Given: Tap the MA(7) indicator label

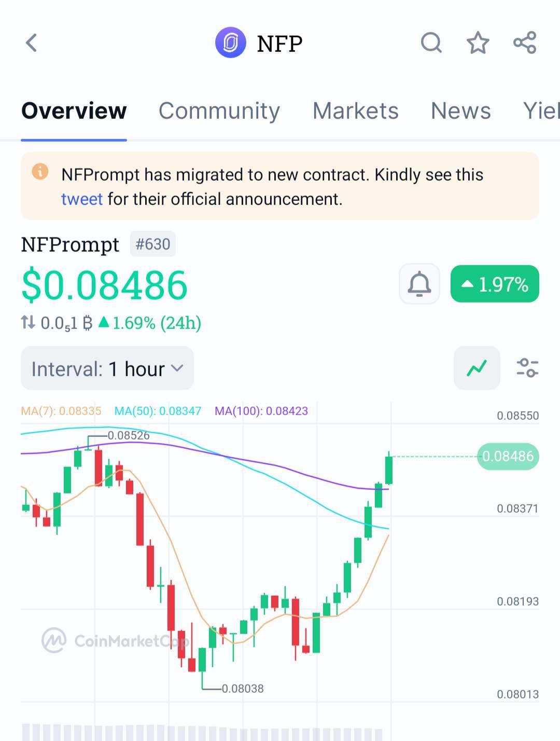Looking at the screenshot, I should tap(61, 411).
